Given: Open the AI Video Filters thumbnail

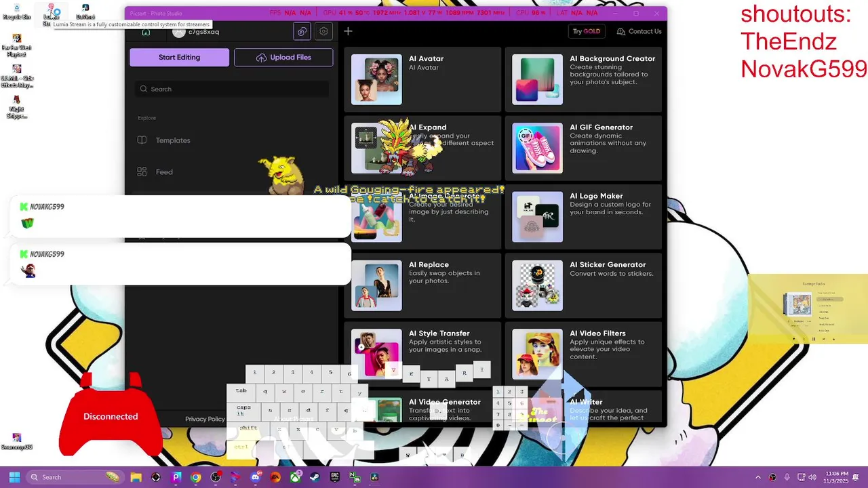Looking at the screenshot, I should [x=537, y=354].
